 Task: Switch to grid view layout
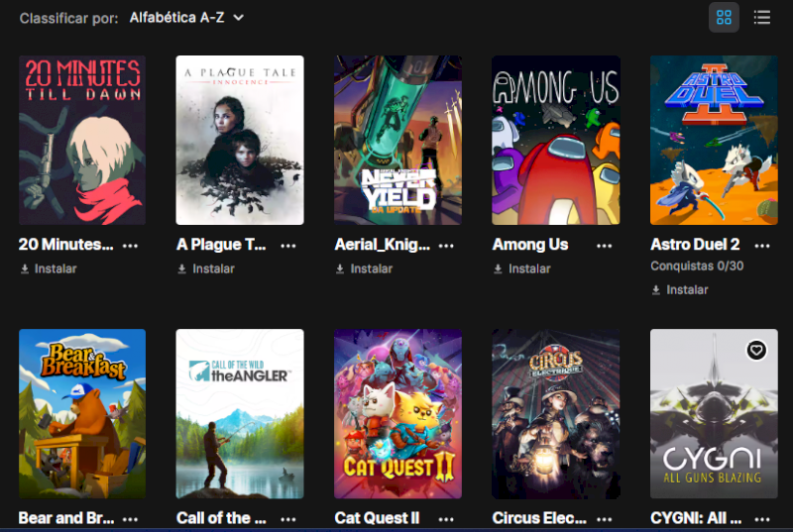click(x=724, y=18)
